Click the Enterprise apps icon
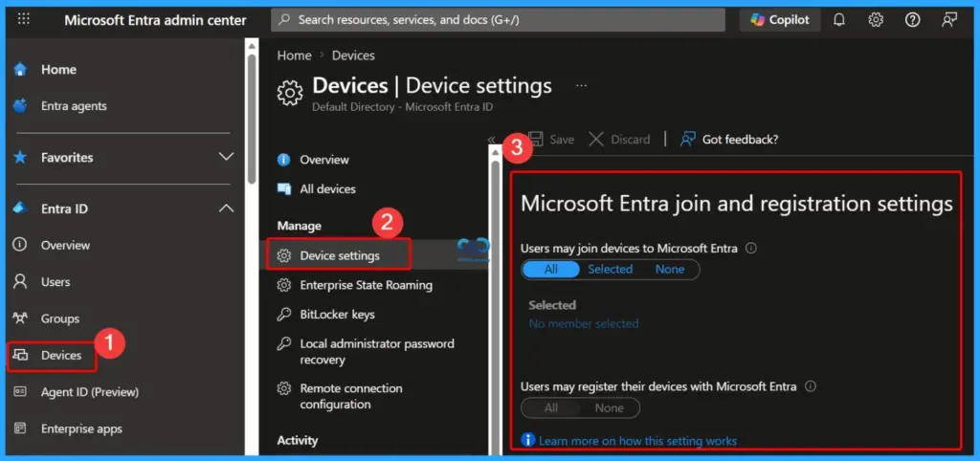Viewport: 980px width, 461px height. tap(20, 428)
